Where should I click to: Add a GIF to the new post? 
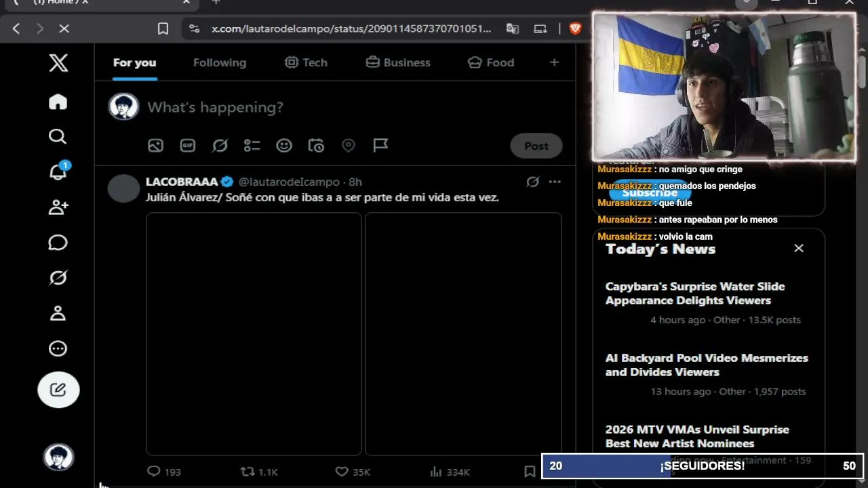click(x=187, y=145)
